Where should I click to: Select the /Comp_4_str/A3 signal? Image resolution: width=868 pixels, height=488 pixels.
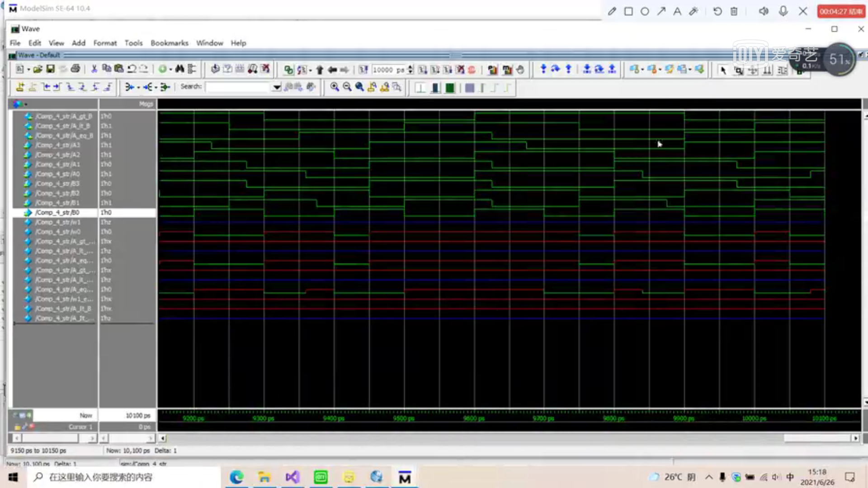click(x=58, y=145)
